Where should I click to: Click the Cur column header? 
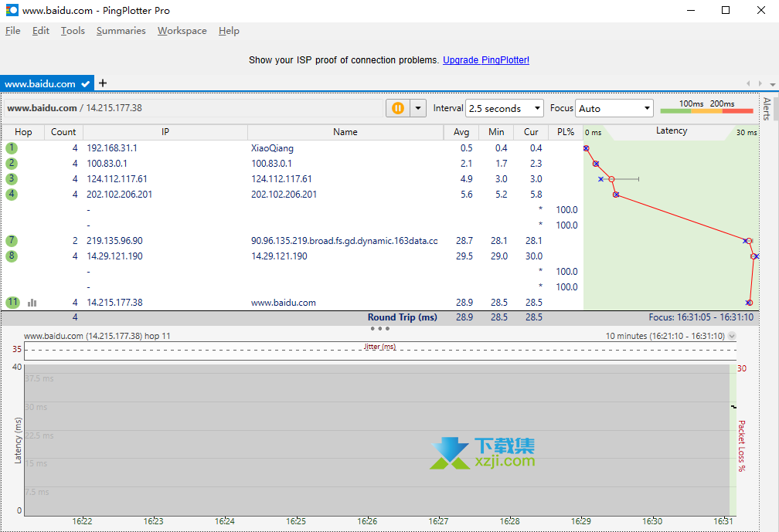click(x=531, y=132)
